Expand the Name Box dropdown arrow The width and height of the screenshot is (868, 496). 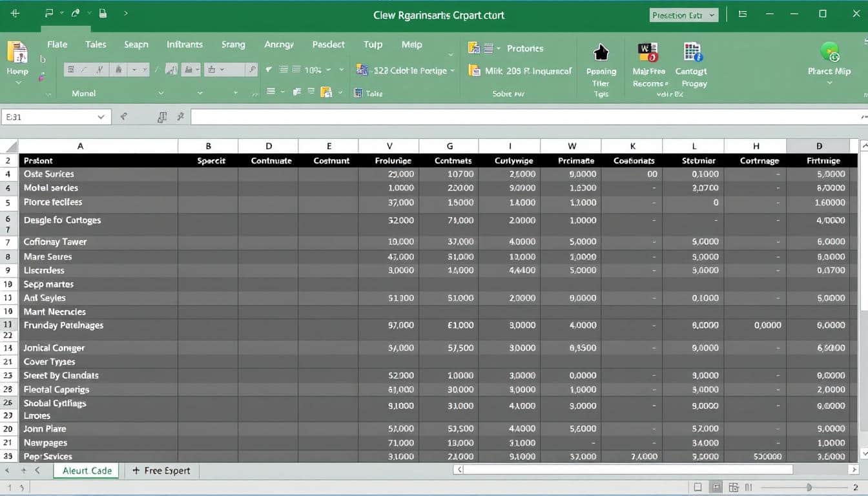(101, 117)
